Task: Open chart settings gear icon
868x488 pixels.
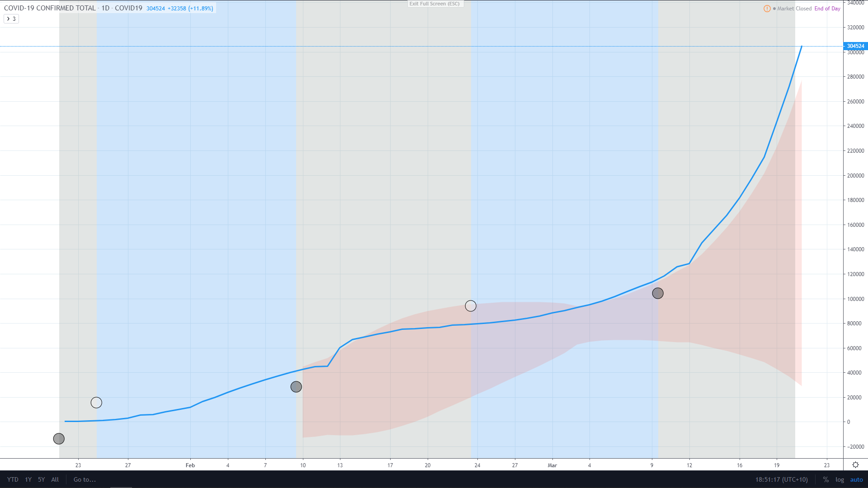Action: [855, 465]
